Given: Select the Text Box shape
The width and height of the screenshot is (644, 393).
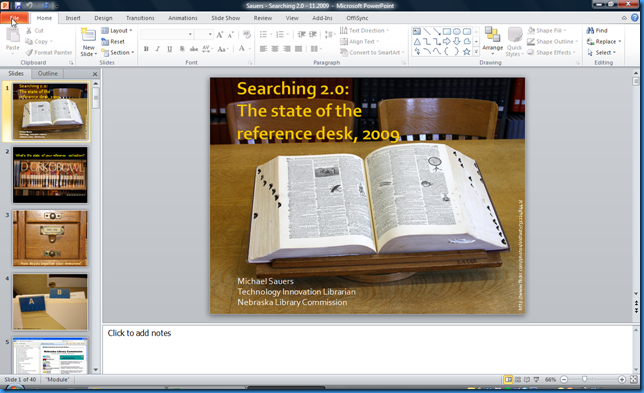Looking at the screenshot, I should point(417,32).
